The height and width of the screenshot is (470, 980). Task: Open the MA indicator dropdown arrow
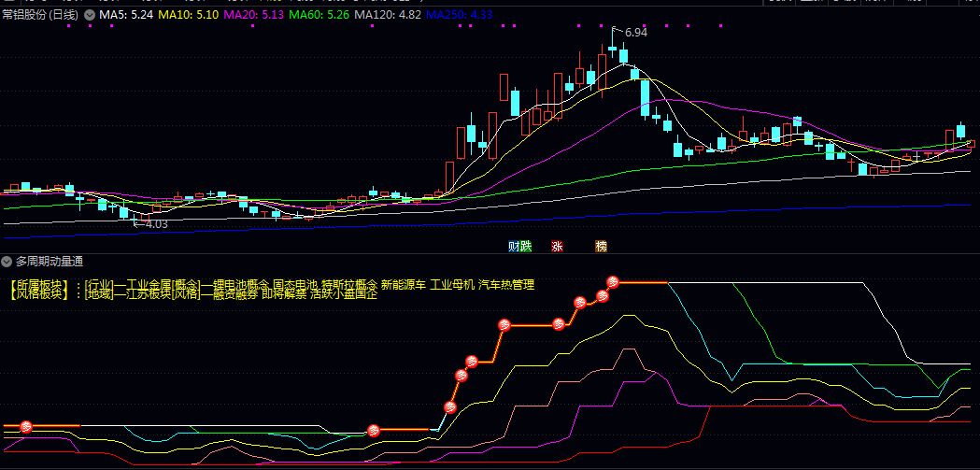(x=89, y=15)
